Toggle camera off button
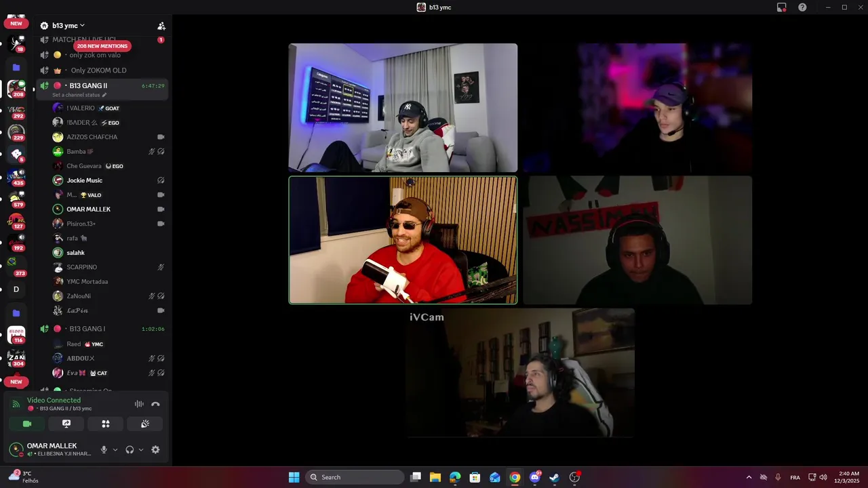This screenshot has height=488, width=868. coord(27,424)
